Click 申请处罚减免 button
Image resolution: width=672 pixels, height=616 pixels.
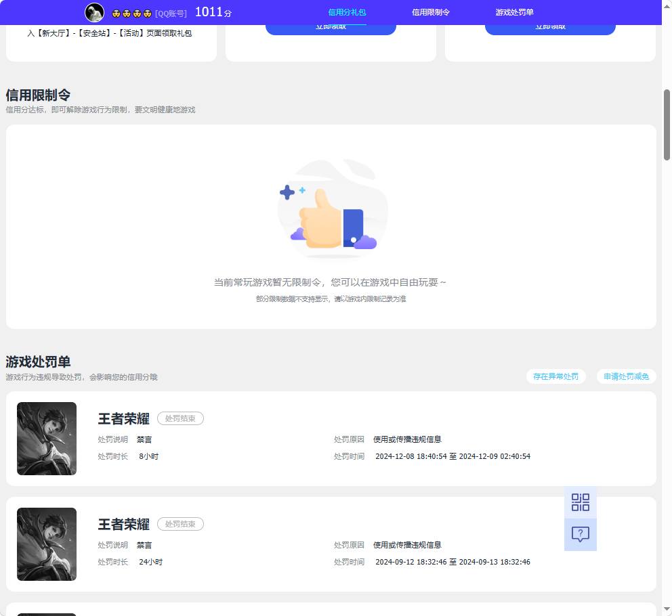pyautogui.click(x=626, y=376)
